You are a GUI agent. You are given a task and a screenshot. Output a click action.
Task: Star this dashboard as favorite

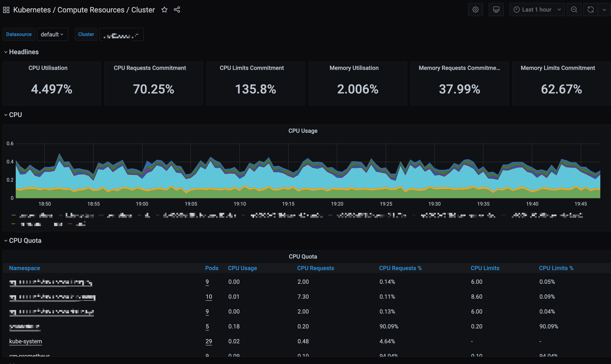pyautogui.click(x=164, y=10)
